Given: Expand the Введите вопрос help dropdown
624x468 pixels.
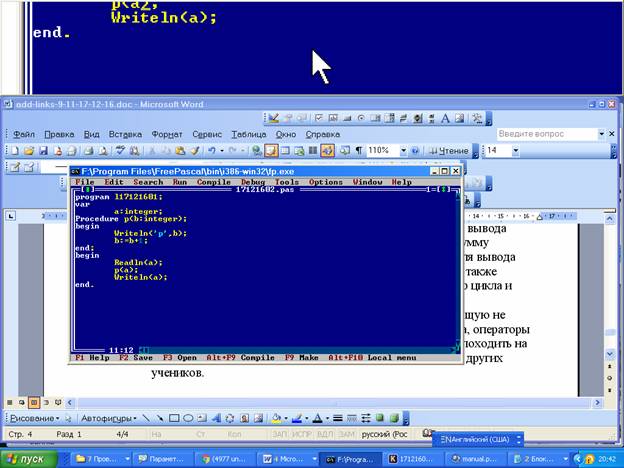Looking at the screenshot, I should pos(601,134).
